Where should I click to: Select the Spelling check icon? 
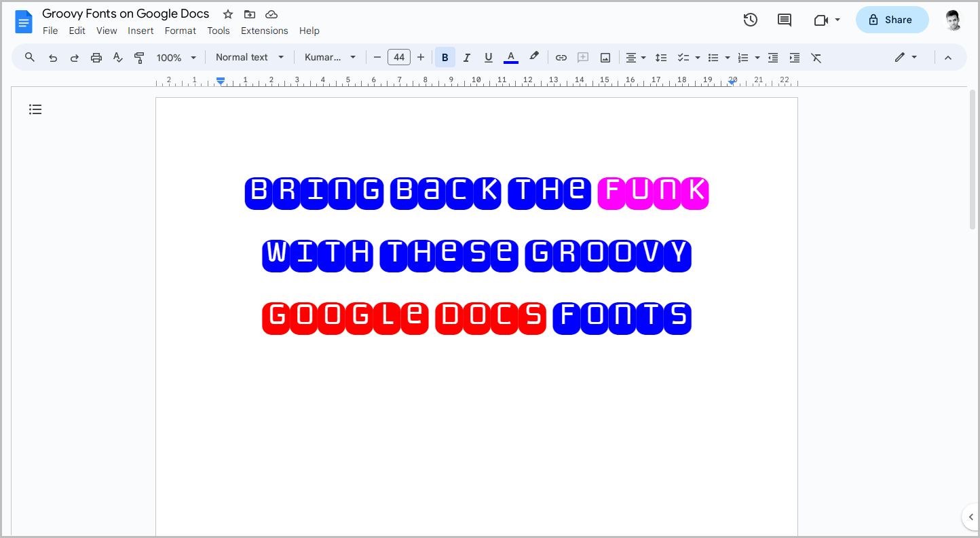(x=117, y=57)
